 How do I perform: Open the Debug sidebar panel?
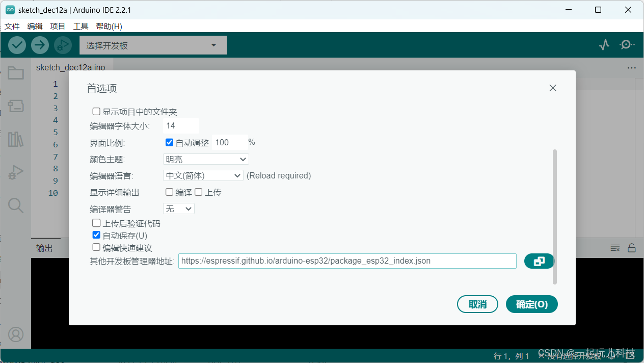click(x=16, y=172)
